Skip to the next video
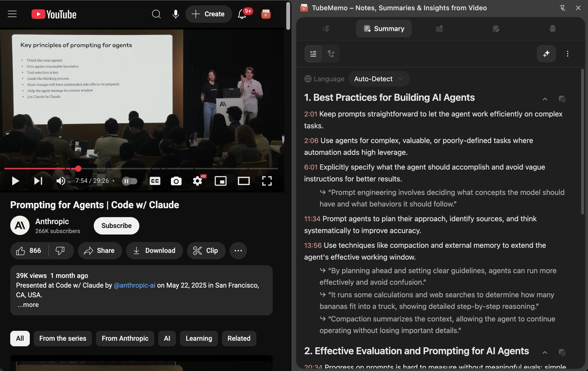The width and height of the screenshot is (588, 371). click(x=38, y=181)
